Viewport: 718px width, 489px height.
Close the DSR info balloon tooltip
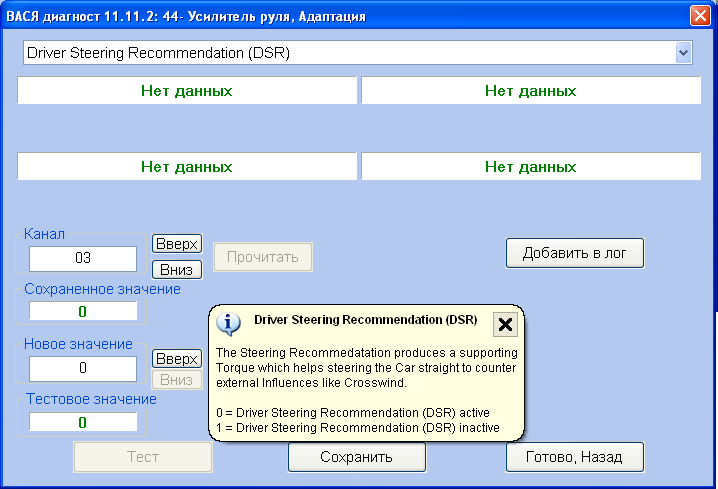(505, 323)
